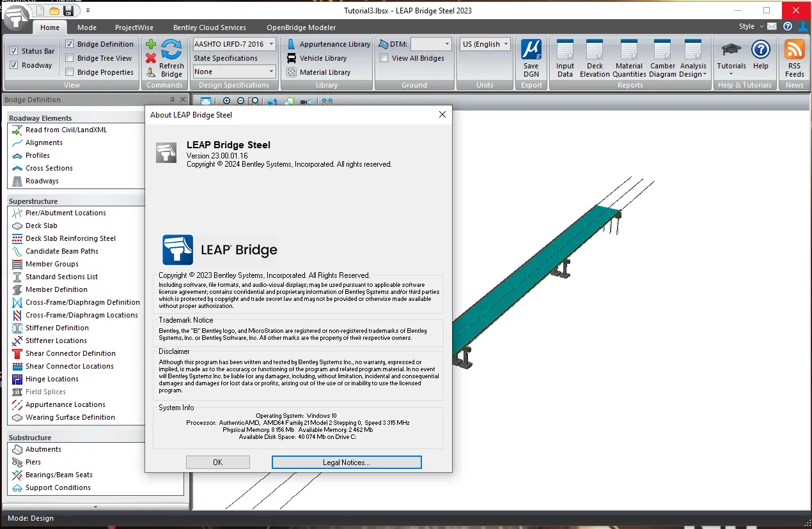Uncheck the Bridge Definition checkbox

[x=70, y=44]
